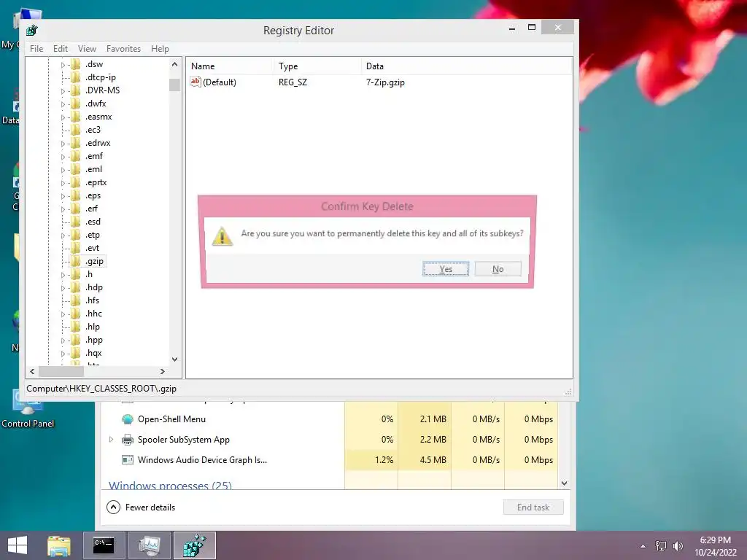Select the Open-Shell Menu process icon

(127, 419)
